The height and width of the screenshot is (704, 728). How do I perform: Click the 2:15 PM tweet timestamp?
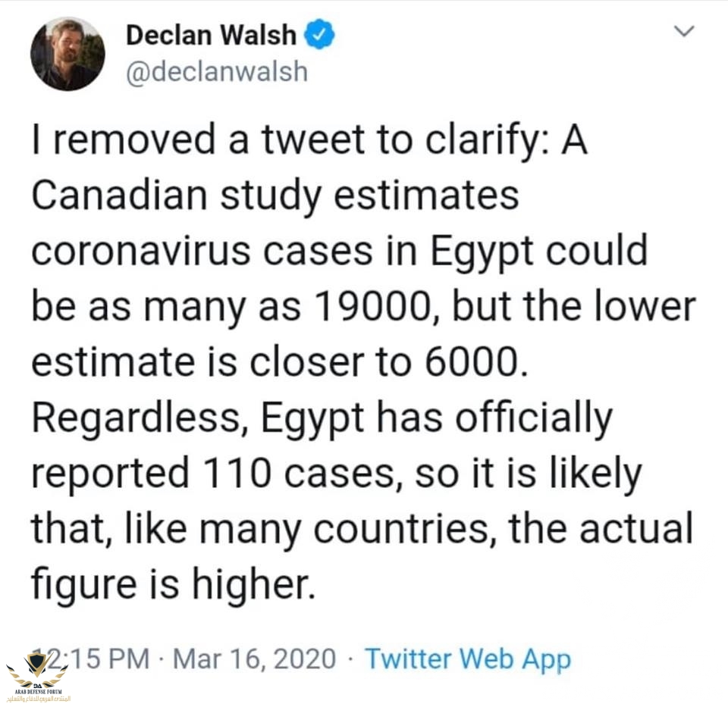[99, 659]
